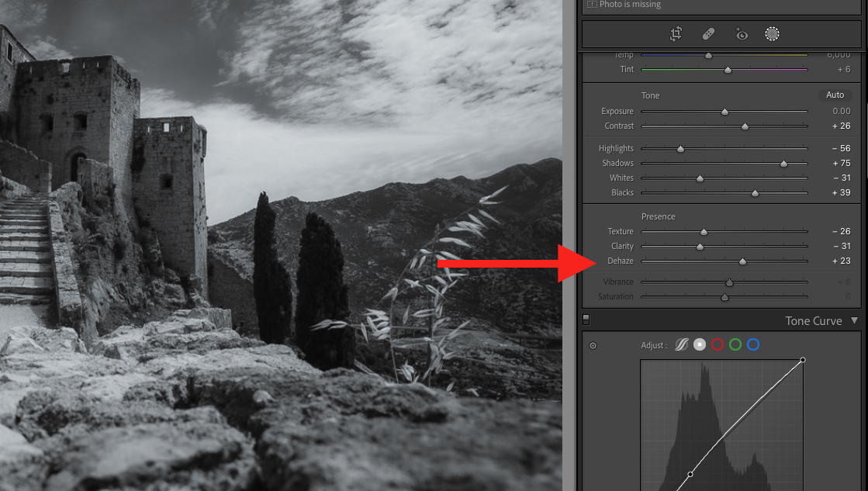Click the Blacks value +39
The height and width of the screenshot is (491, 868).
point(842,192)
